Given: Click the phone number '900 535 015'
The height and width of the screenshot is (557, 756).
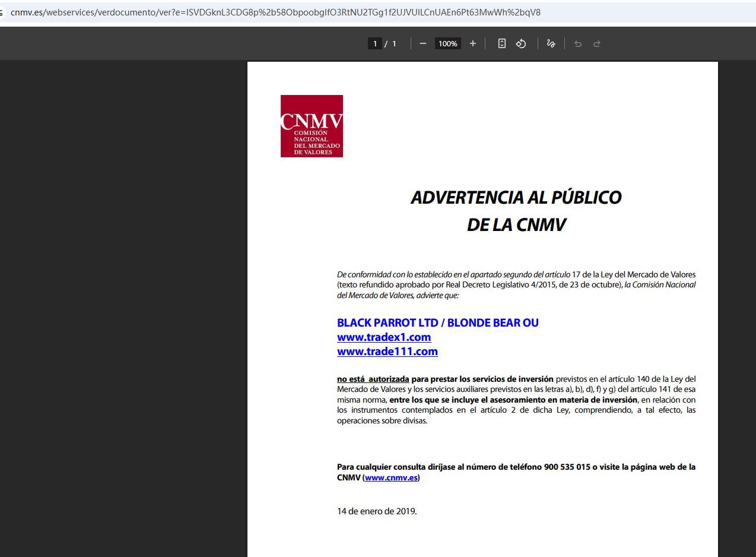Looking at the screenshot, I should point(567,467).
